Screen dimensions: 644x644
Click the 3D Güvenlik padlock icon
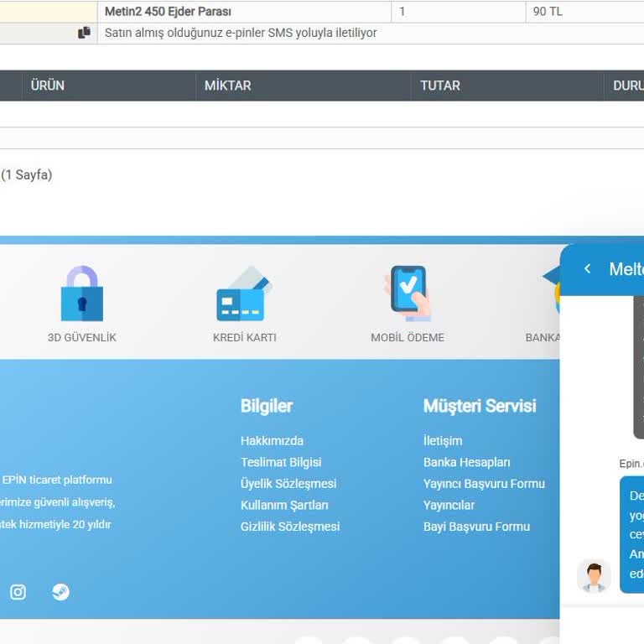[81, 294]
